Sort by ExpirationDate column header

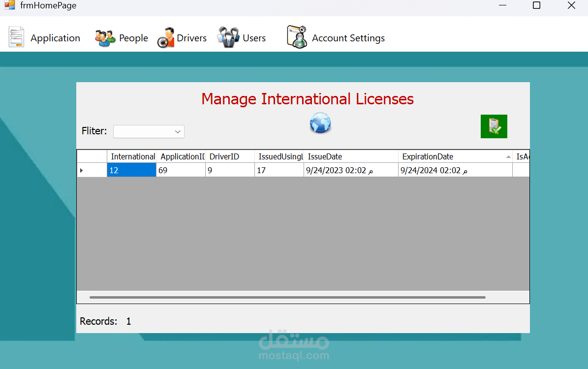[x=455, y=156]
